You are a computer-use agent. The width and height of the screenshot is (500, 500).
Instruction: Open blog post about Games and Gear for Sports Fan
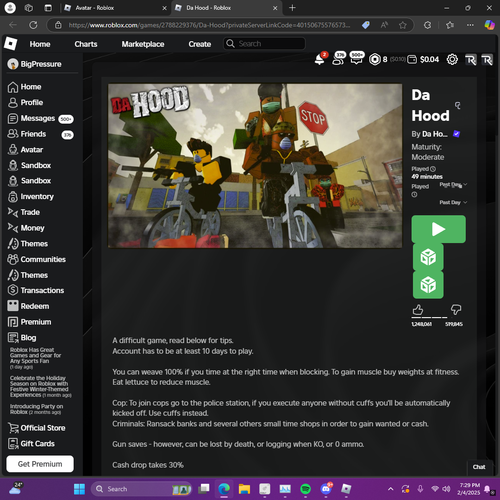36,358
